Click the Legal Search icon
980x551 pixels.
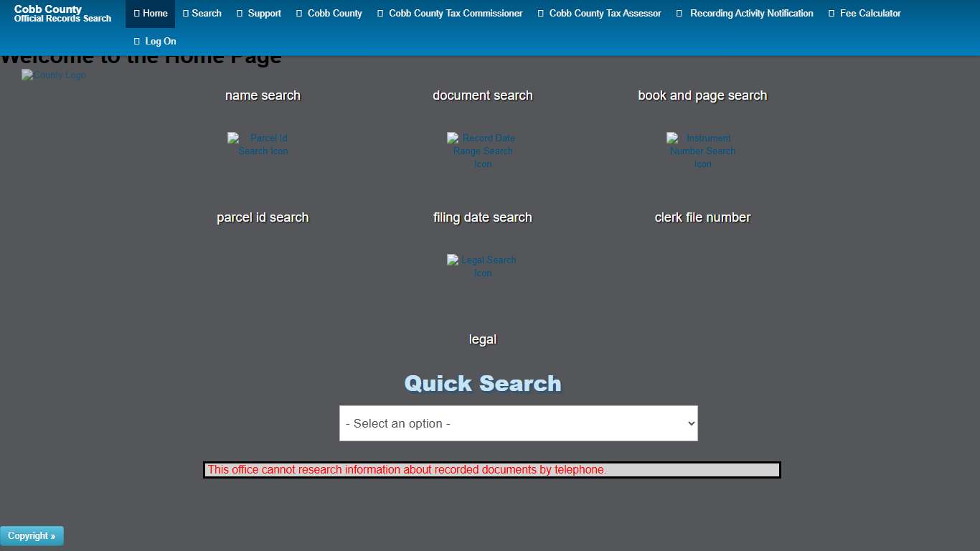pos(481,266)
